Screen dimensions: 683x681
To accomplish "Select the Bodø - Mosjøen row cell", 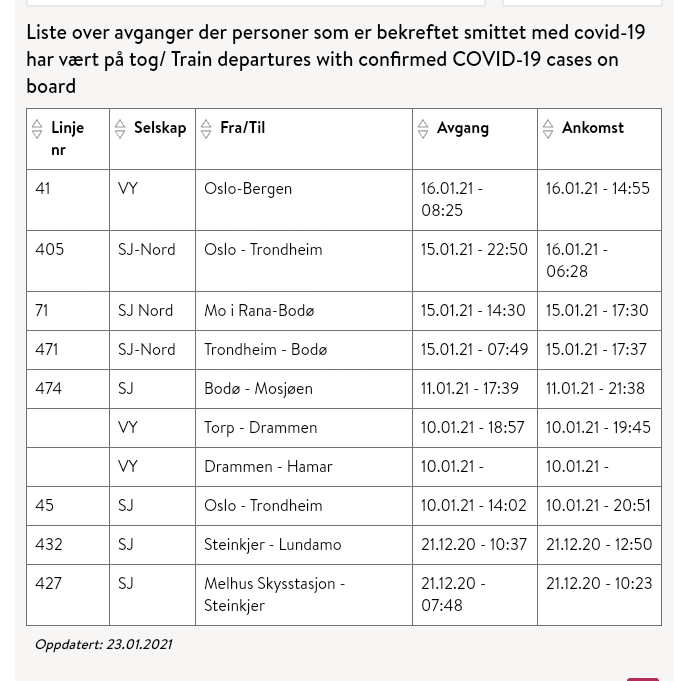I will tap(258, 389).
